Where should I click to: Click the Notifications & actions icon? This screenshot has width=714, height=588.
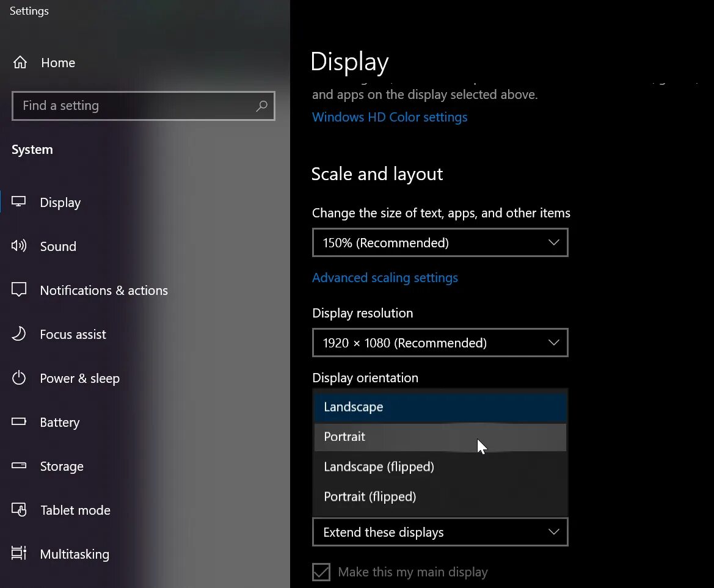[19, 289]
